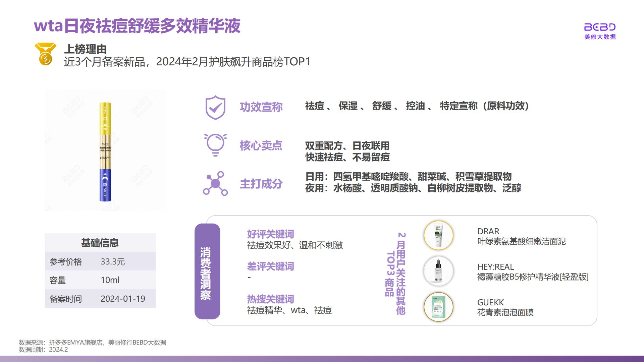Click the 主打成分 label

pos(261,184)
